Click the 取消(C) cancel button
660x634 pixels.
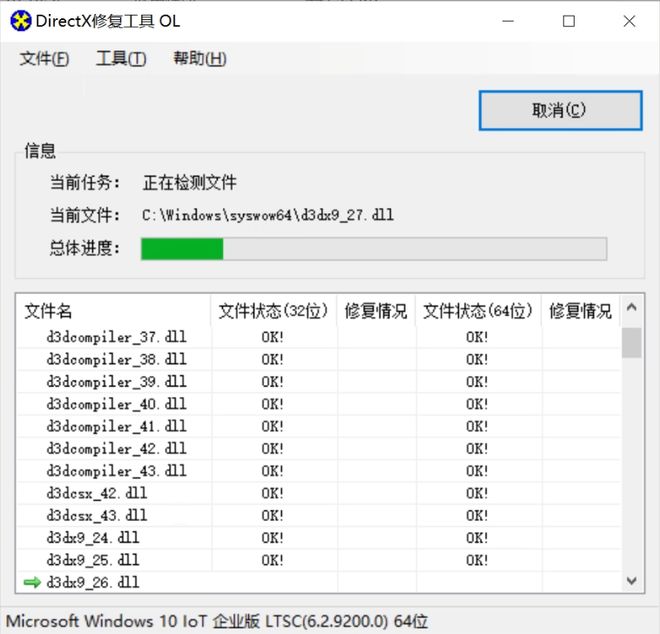click(560, 110)
